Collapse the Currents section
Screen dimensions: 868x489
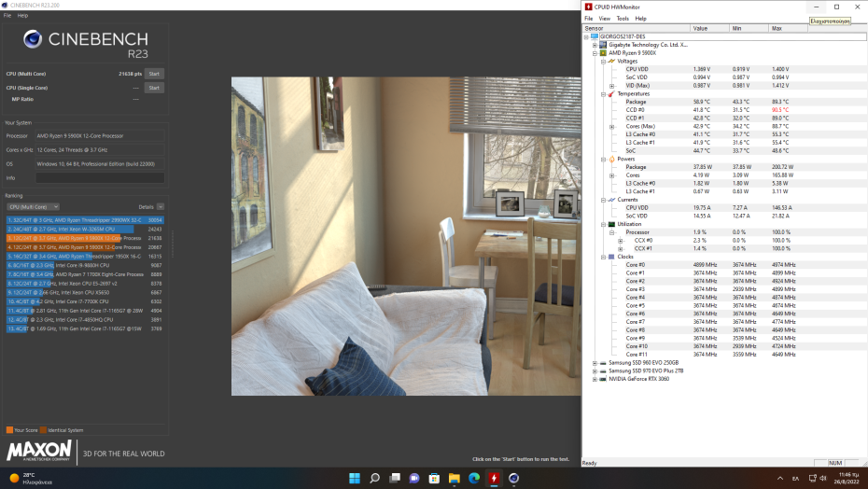(603, 200)
